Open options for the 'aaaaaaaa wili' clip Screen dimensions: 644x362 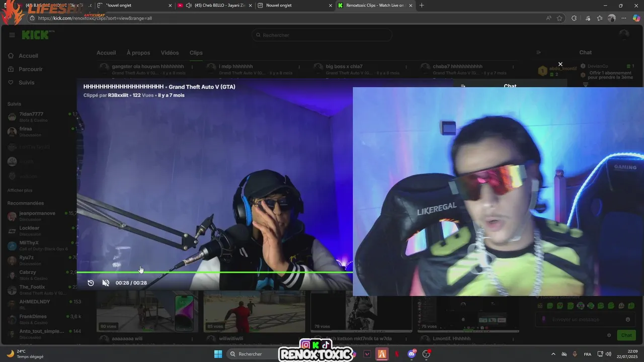point(192,339)
